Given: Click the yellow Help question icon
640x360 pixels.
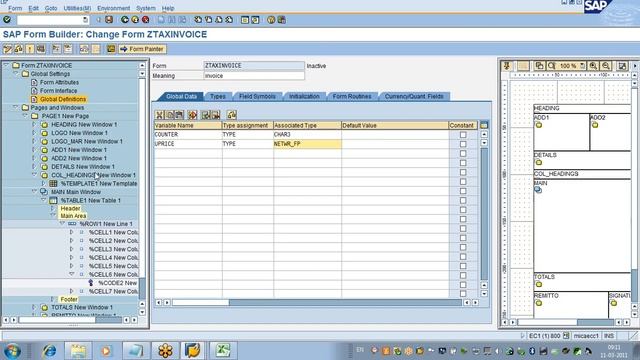Looking at the screenshot, I should 271,20.
